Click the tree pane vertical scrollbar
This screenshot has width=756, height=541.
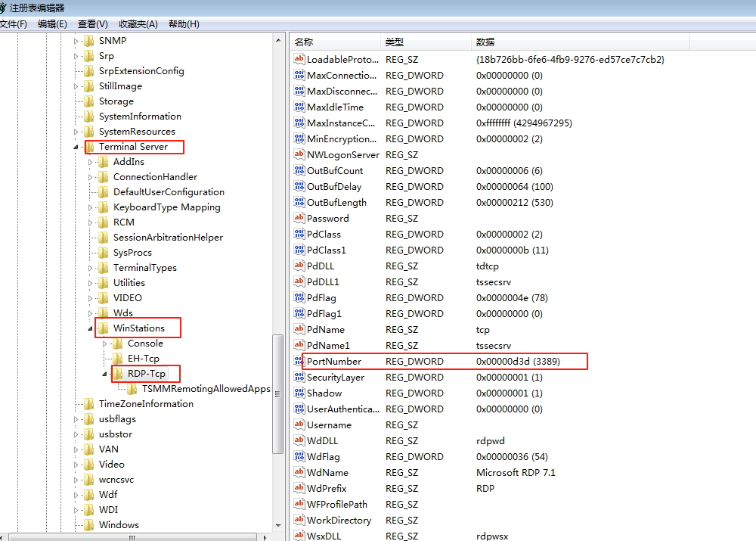click(x=277, y=393)
